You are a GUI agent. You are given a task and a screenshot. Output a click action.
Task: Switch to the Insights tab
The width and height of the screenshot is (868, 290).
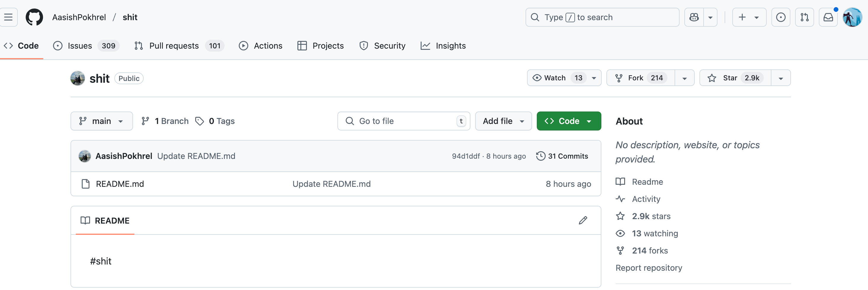[443, 46]
